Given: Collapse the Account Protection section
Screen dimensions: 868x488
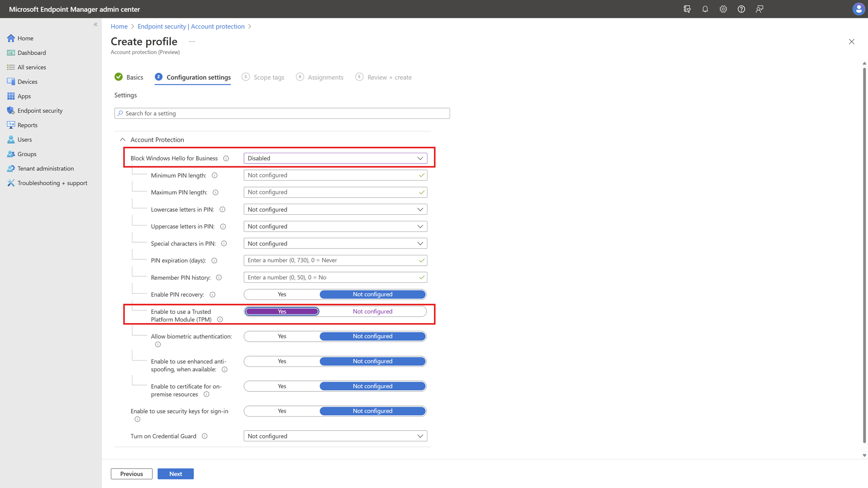Looking at the screenshot, I should coord(122,140).
